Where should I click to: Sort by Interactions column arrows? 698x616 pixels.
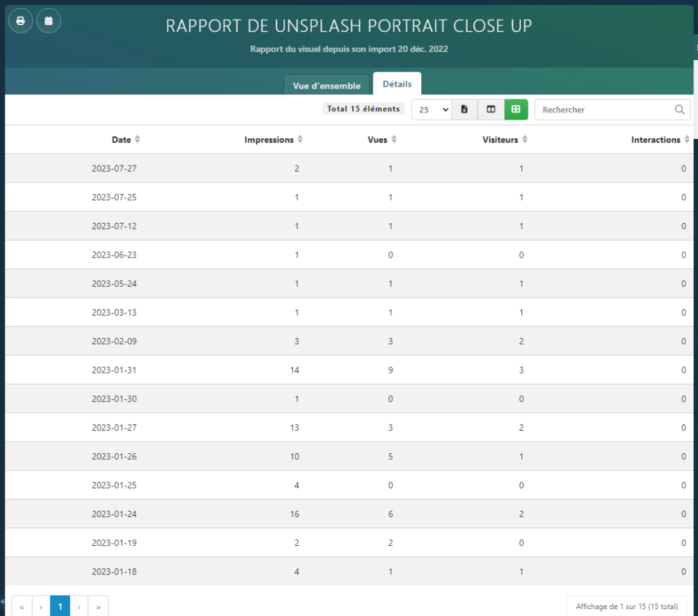[x=687, y=140]
